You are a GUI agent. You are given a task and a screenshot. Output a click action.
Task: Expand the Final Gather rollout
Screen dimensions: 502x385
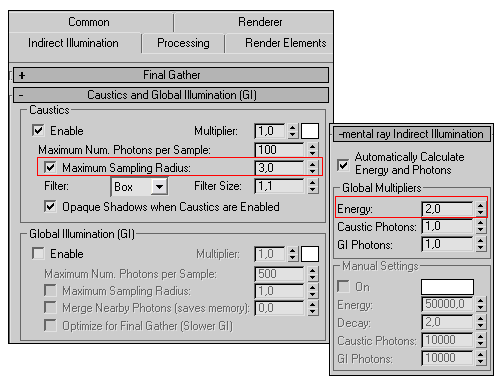coord(171,75)
